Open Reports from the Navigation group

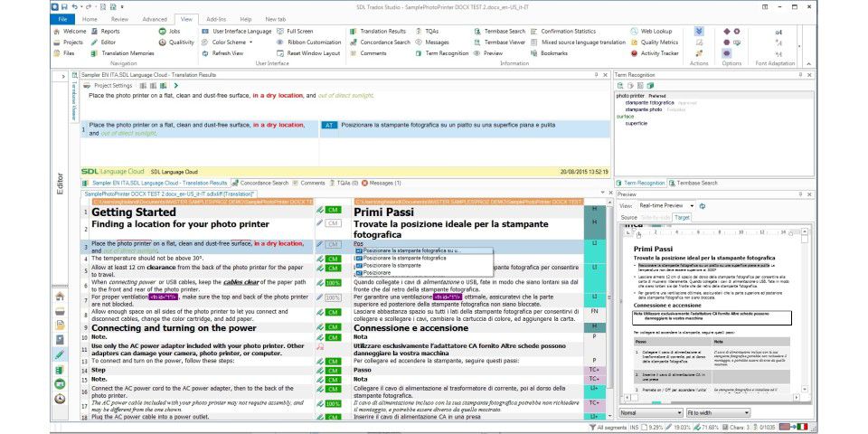pyautogui.click(x=105, y=32)
